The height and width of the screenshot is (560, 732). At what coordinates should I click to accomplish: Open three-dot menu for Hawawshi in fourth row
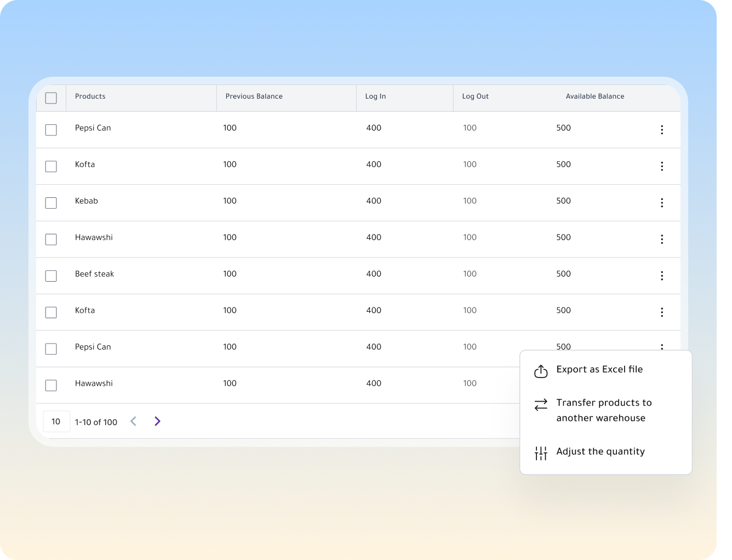662,239
